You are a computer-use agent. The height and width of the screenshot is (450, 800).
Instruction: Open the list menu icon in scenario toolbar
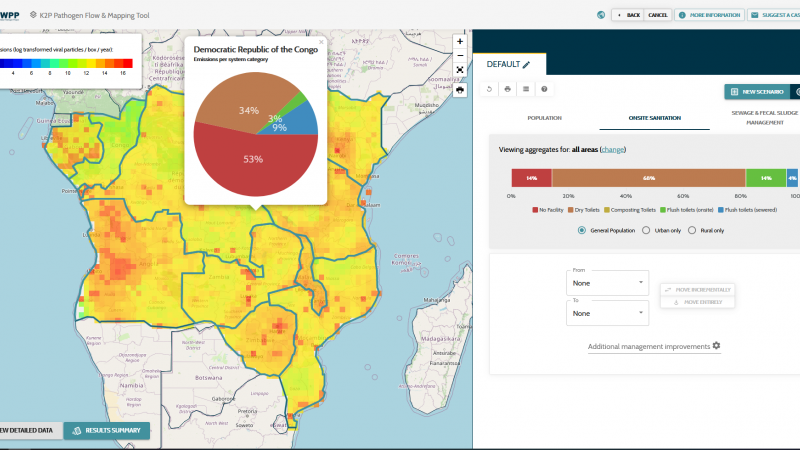click(526, 89)
